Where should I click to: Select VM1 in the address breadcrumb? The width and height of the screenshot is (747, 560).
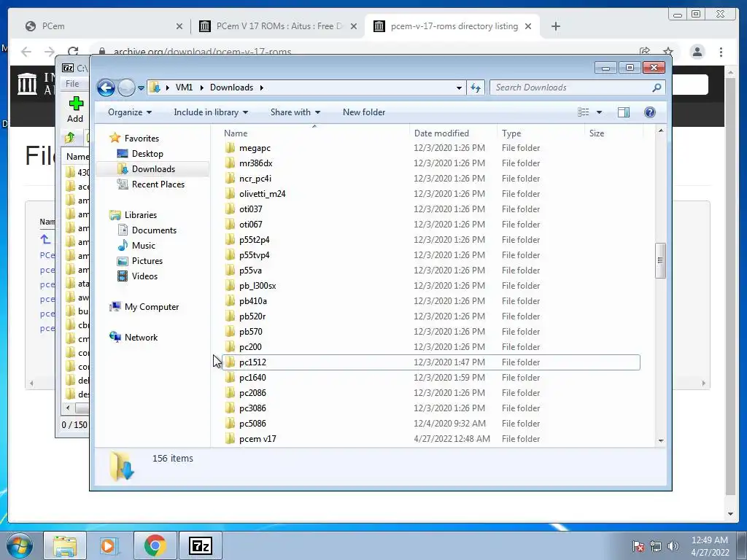[184, 87]
